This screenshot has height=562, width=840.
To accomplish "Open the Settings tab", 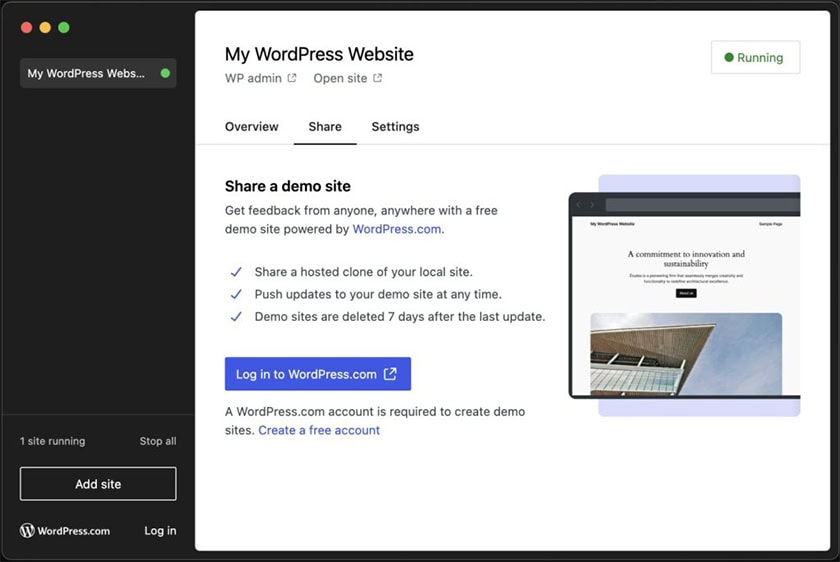I will click(395, 127).
